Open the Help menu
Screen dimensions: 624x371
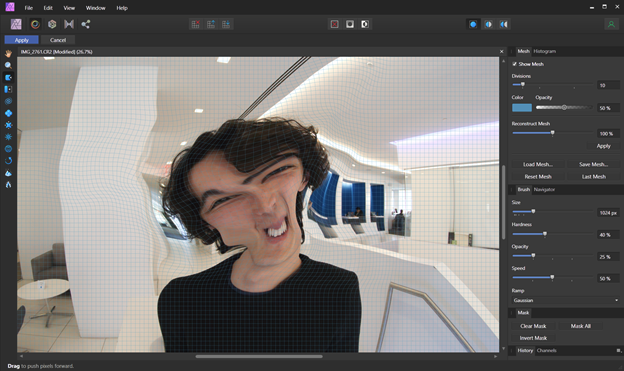coord(122,8)
